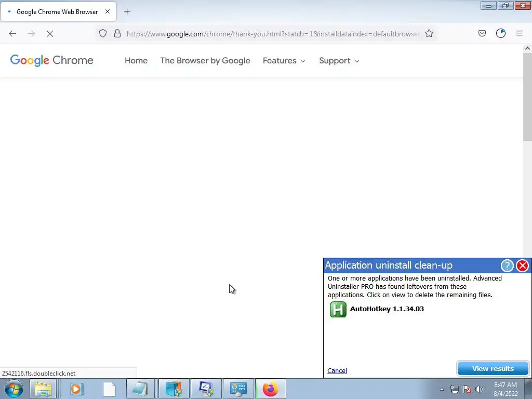The image size is (532, 399).
Task: Show hidden system tray icons arrow
Action: point(442,389)
